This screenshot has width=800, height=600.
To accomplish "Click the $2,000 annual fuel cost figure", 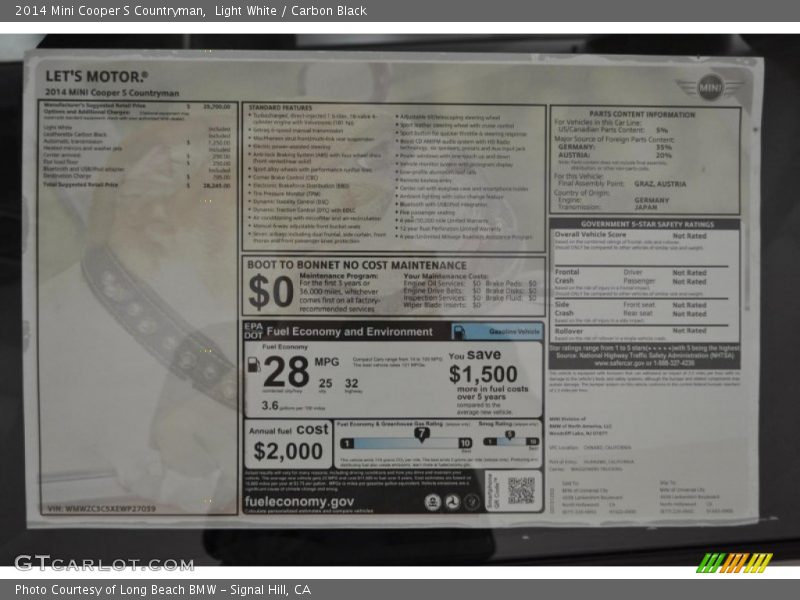I will (x=286, y=451).
